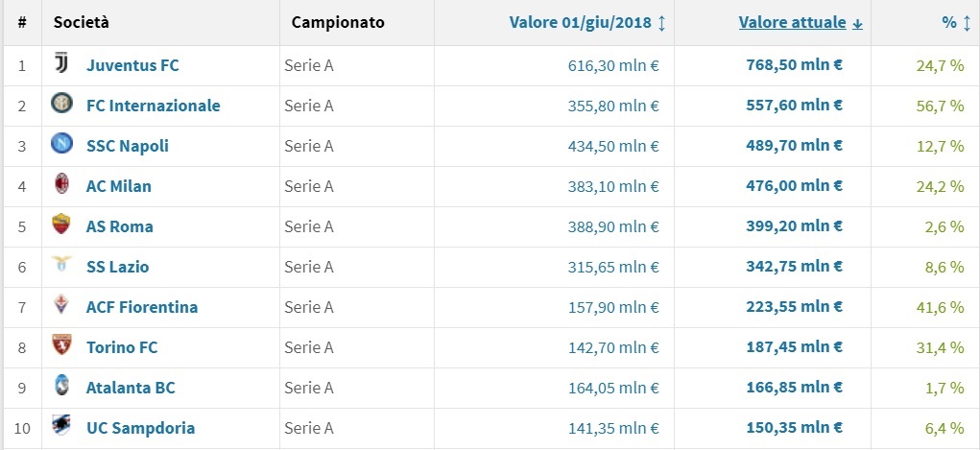The height and width of the screenshot is (450, 980).
Task: Open the Torino FC club link
Action: [x=122, y=347]
